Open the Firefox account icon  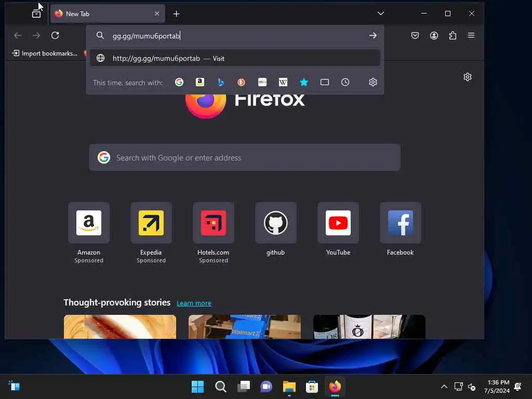pyautogui.click(x=434, y=35)
